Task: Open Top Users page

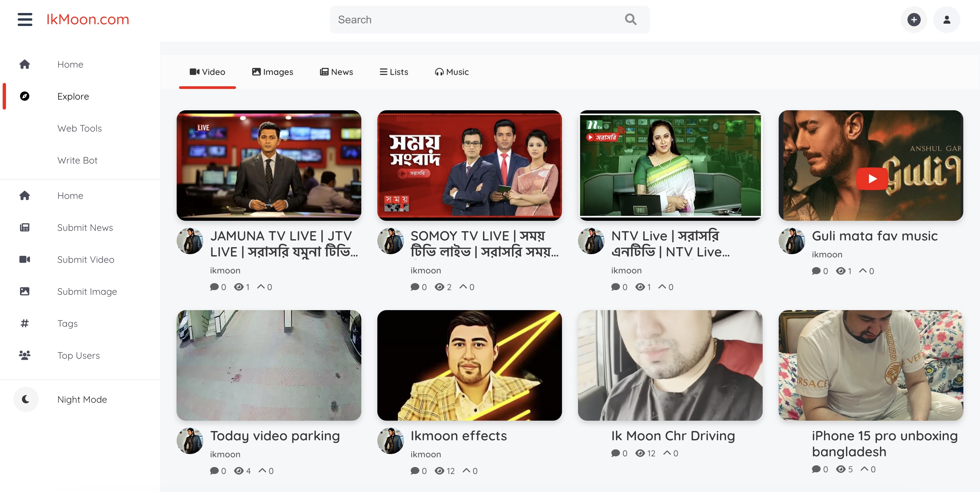Action: pyautogui.click(x=78, y=356)
